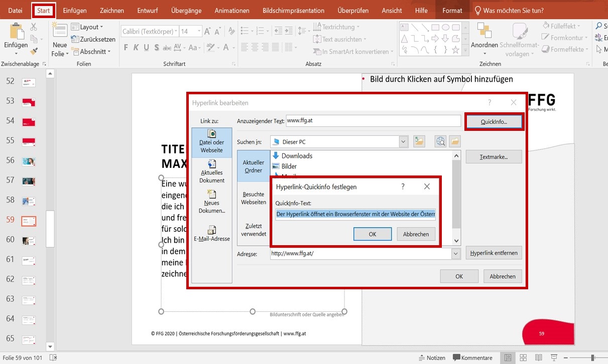
Task: Select the triangle shape in shapes gallery
Action: [x=405, y=39]
